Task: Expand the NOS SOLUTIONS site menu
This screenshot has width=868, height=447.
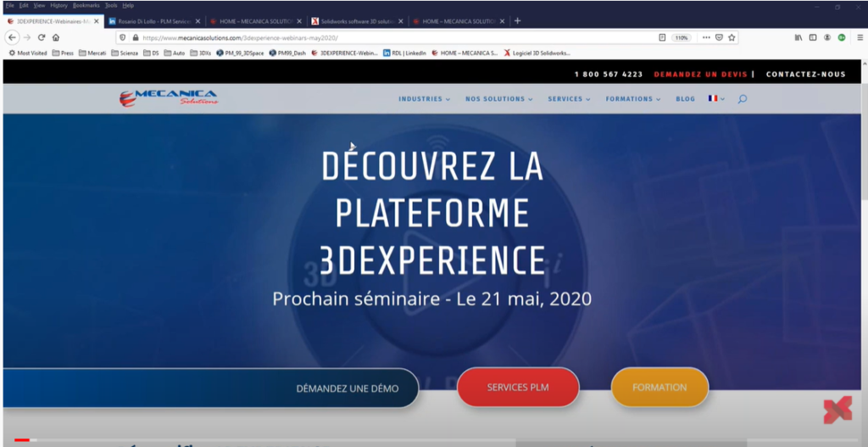Action: tap(498, 99)
